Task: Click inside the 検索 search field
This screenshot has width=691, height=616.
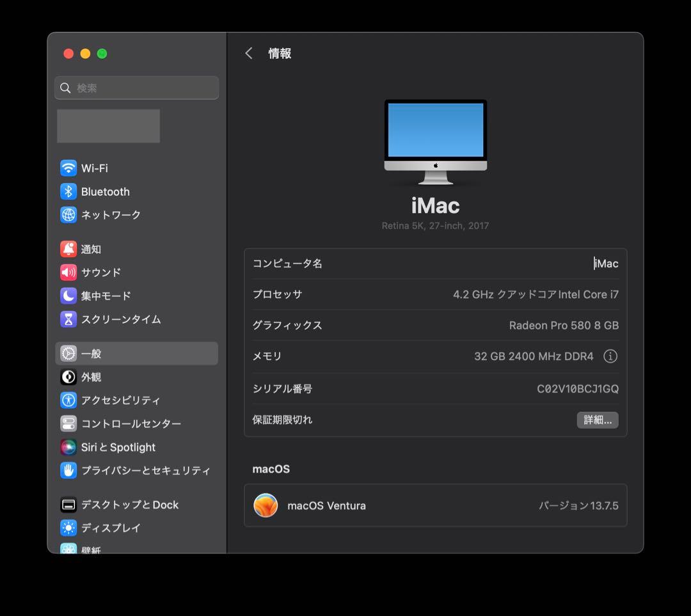Action: click(x=136, y=88)
